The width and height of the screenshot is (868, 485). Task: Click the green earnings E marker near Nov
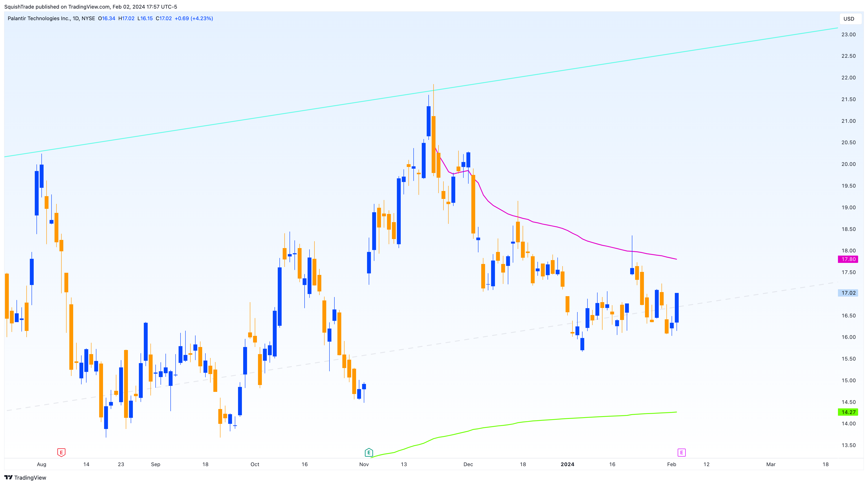(x=369, y=452)
